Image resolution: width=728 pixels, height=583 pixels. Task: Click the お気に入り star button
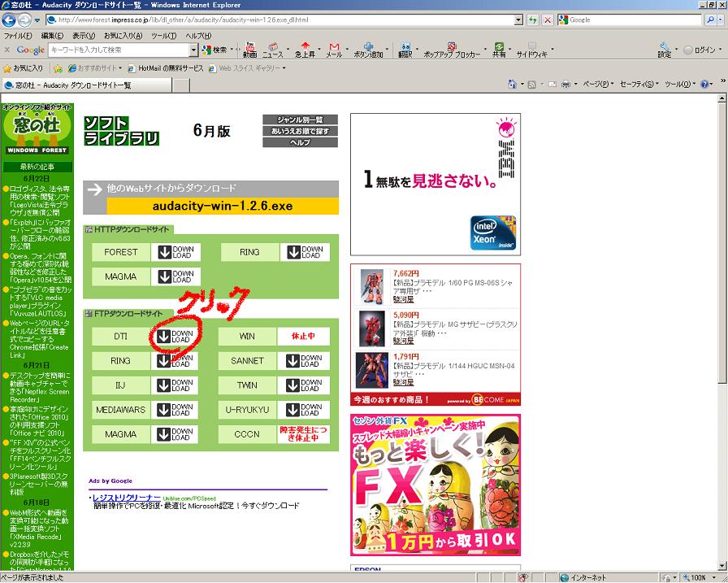(x=23, y=68)
